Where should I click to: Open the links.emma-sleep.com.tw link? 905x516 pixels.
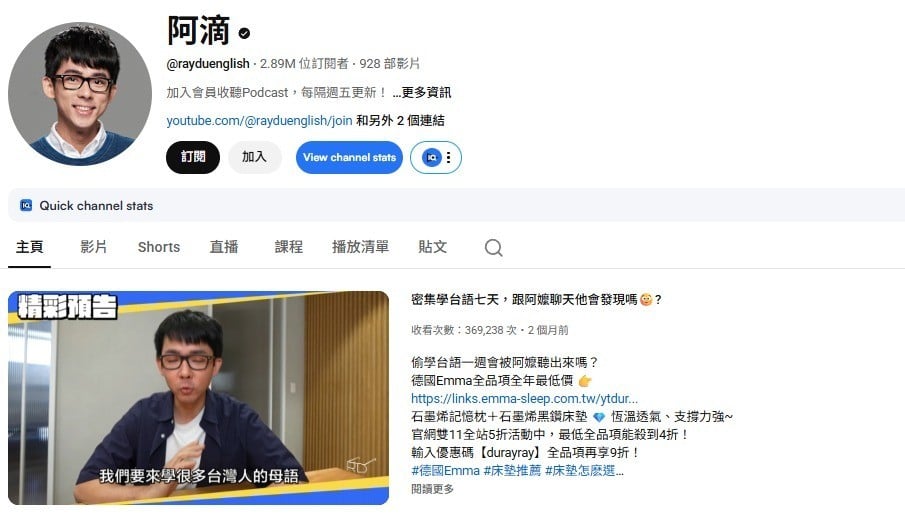pyautogui.click(x=524, y=398)
